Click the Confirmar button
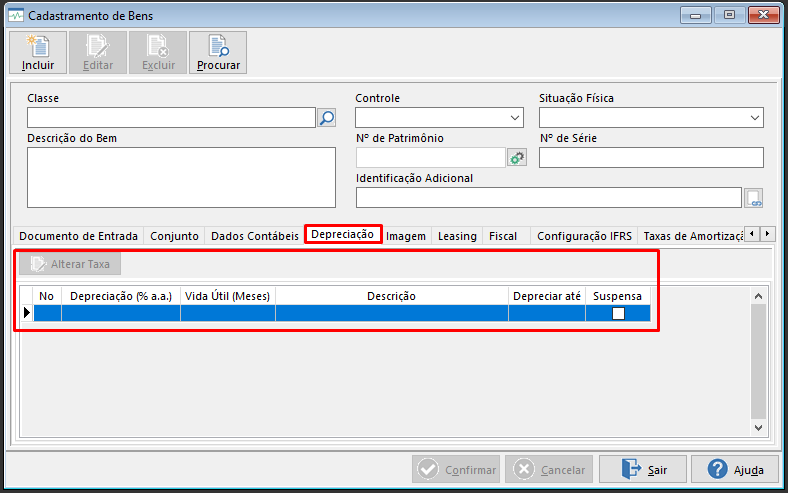 click(456, 469)
